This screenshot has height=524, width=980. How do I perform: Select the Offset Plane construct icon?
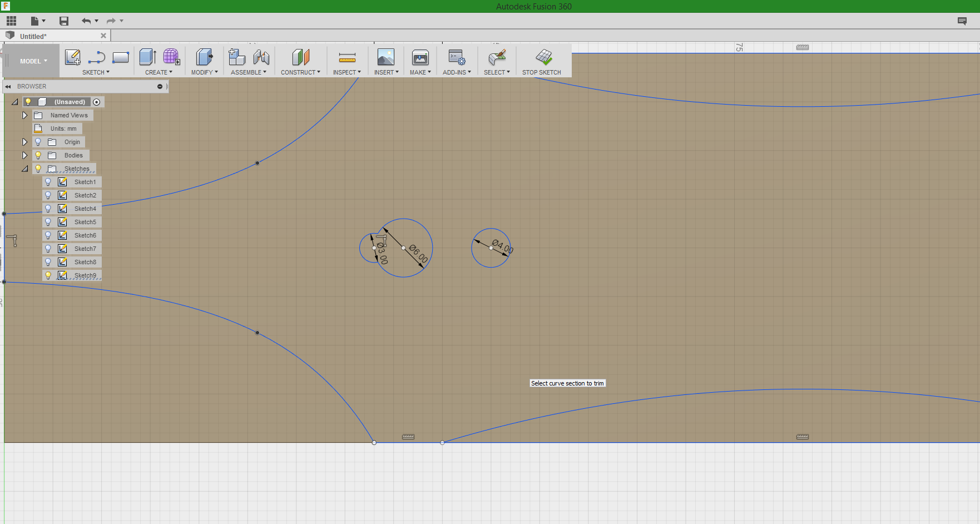coord(300,57)
